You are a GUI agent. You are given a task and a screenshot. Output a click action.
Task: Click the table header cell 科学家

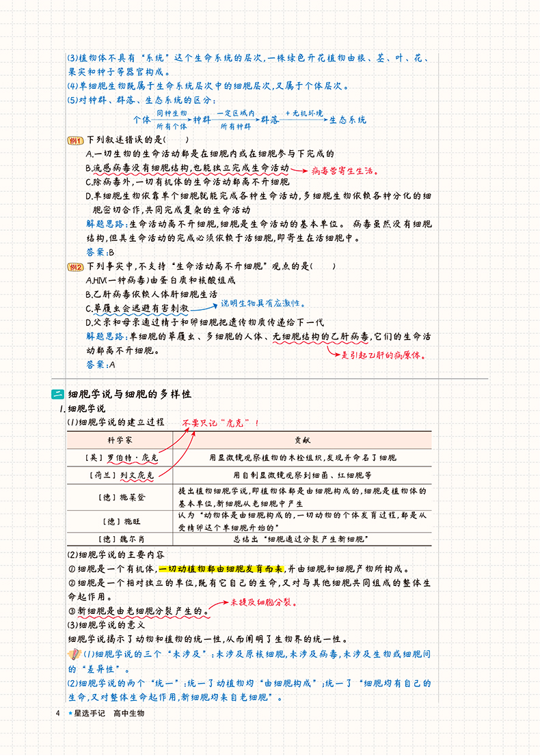point(120,440)
